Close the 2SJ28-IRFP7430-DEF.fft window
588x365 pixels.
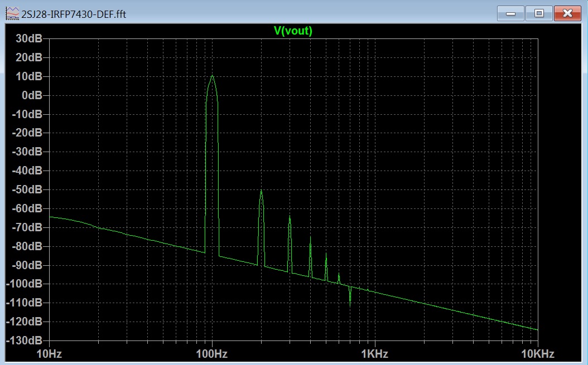point(567,14)
